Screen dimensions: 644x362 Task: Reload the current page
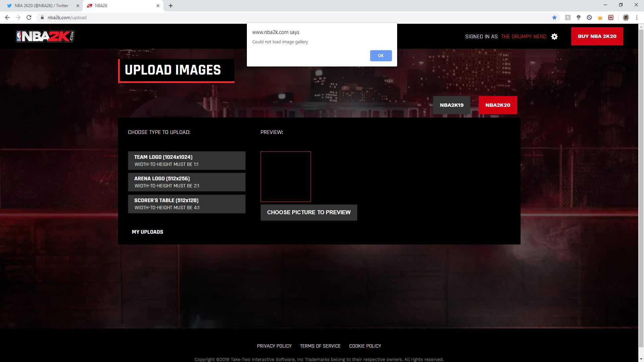tap(29, 17)
